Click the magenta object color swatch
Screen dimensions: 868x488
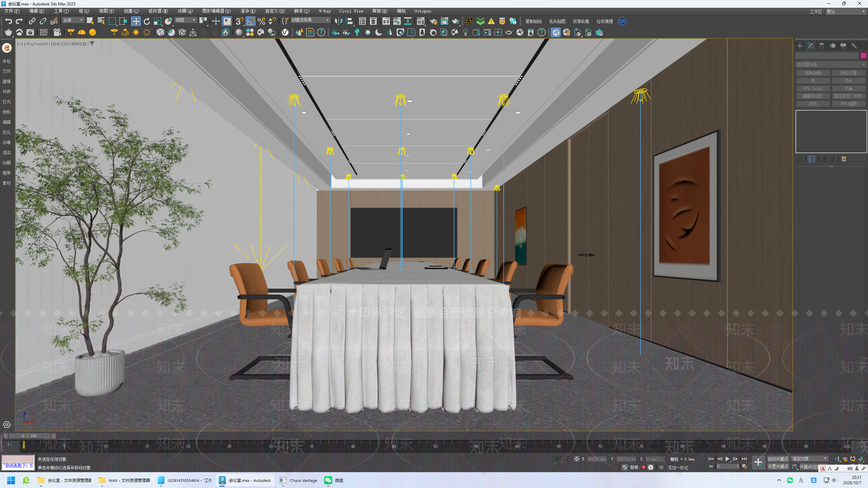[x=863, y=55]
